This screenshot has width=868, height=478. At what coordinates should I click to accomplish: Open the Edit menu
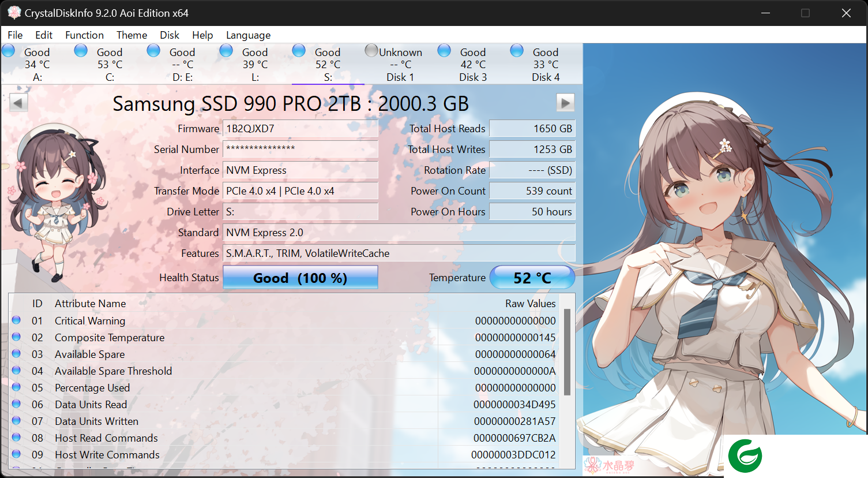tap(43, 35)
